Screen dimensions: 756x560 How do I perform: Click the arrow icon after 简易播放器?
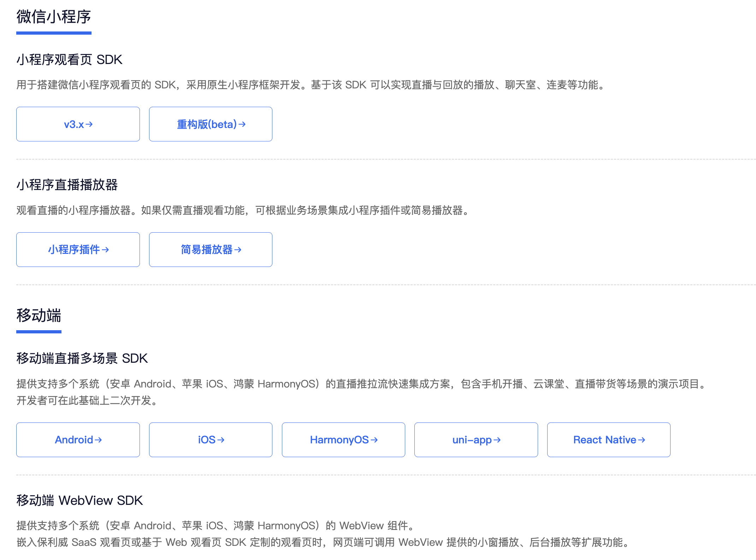[238, 250]
